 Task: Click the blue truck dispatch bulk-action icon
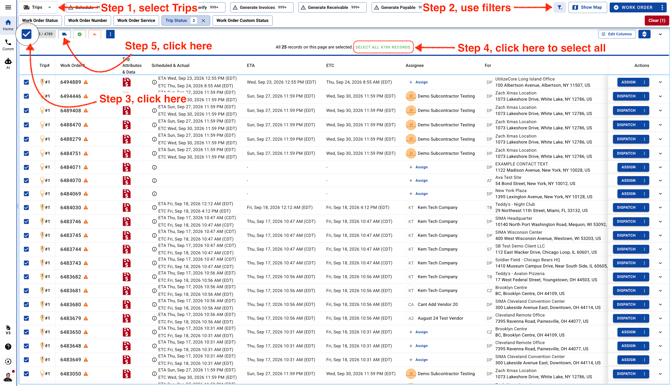point(65,34)
